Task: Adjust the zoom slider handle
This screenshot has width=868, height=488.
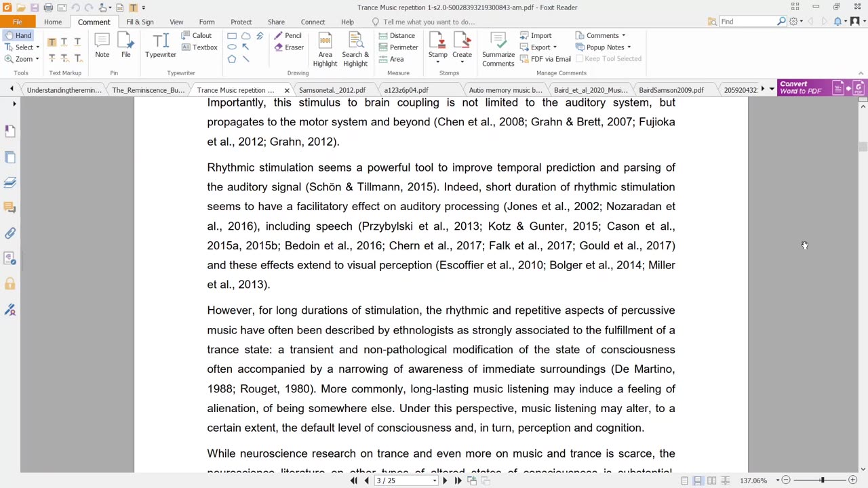Action: tap(823, 481)
